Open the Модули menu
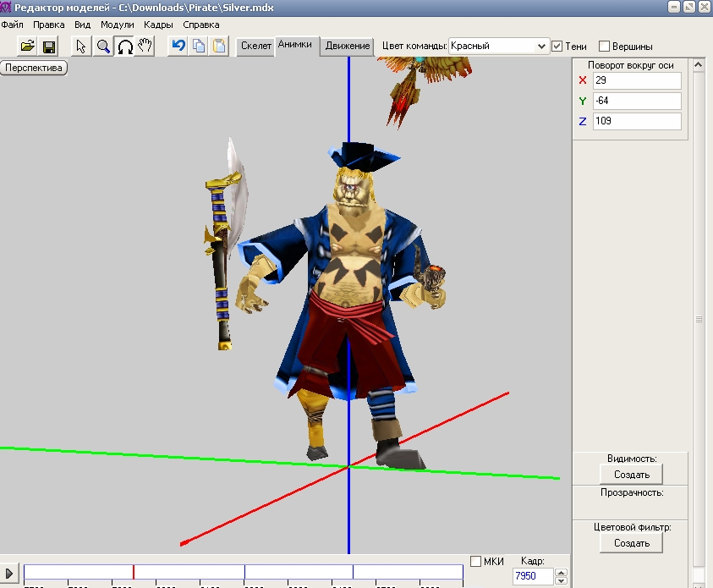The height and width of the screenshot is (588, 713). pos(118,25)
